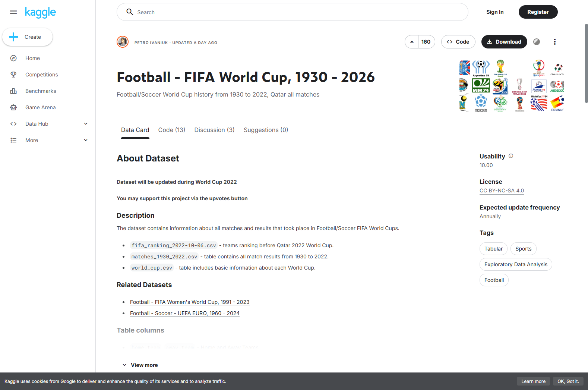Click the grey circular status icon
The image size is (588, 390).
point(537,42)
